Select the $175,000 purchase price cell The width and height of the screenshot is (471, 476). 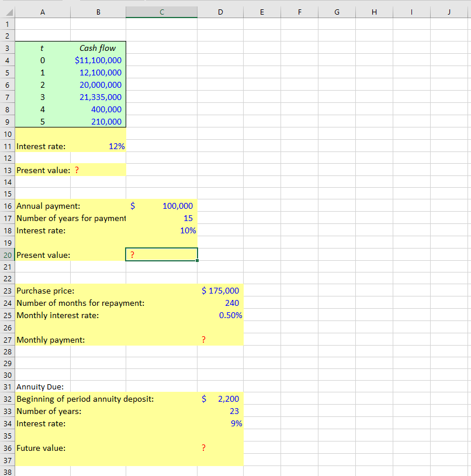click(x=220, y=291)
